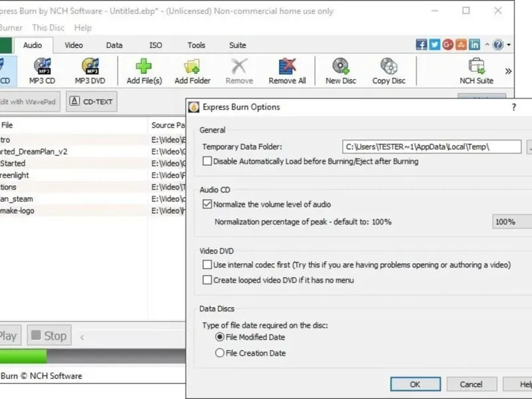Image resolution: width=532 pixels, height=399 pixels.
Task: Select the MP3 CD disc type
Action: coord(42,71)
